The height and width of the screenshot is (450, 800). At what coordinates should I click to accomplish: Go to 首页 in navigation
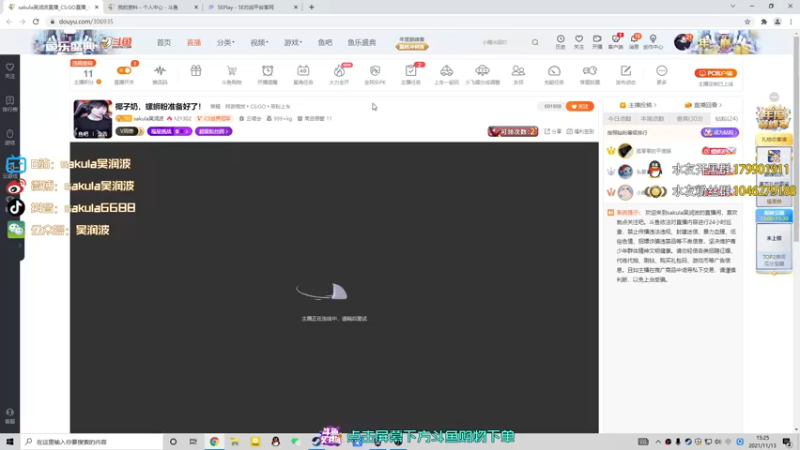click(164, 42)
